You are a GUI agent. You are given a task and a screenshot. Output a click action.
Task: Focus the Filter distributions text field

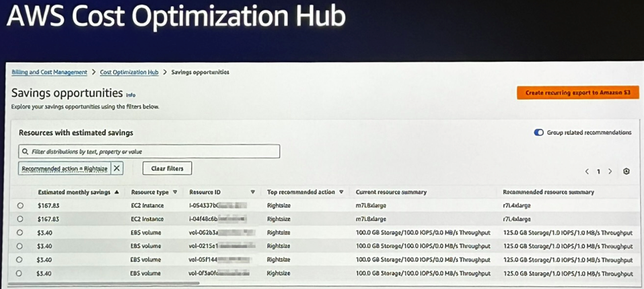151,152
